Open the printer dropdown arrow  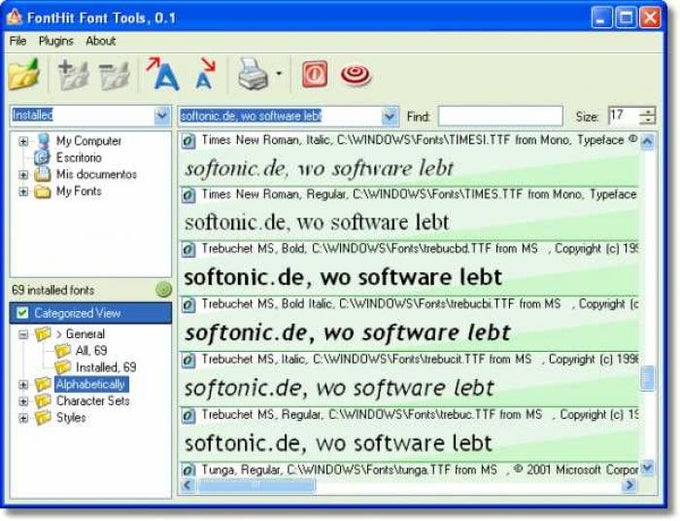[x=278, y=74]
